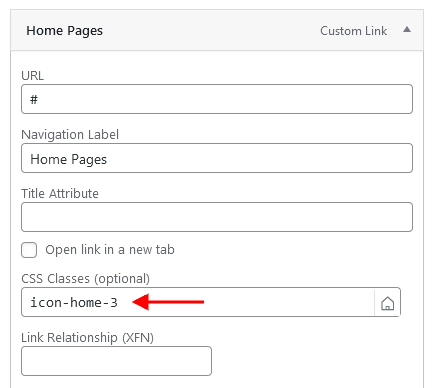Click the Navigation Label caption text
The image size is (436, 388).
click(x=70, y=135)
